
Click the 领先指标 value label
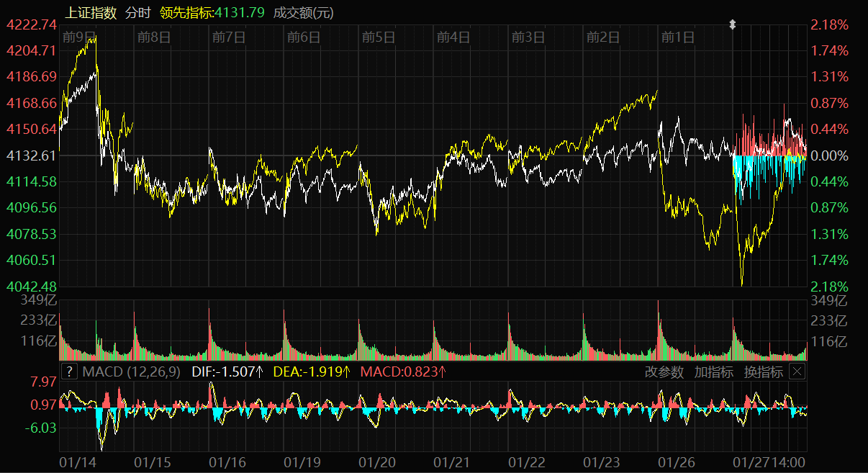pos(212,12)
